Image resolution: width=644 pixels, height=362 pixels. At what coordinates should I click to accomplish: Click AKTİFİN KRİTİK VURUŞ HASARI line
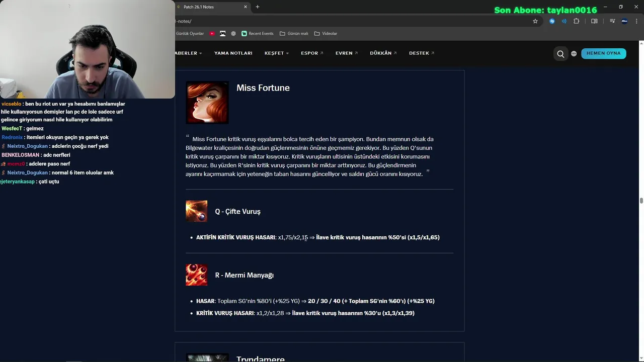[318, 237]
